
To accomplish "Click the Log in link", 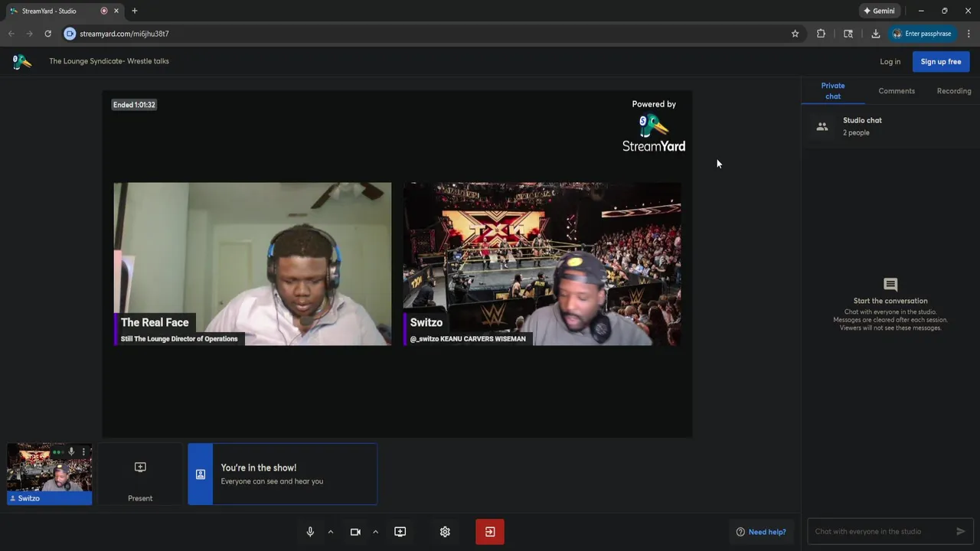I will [x=890, y=61].
